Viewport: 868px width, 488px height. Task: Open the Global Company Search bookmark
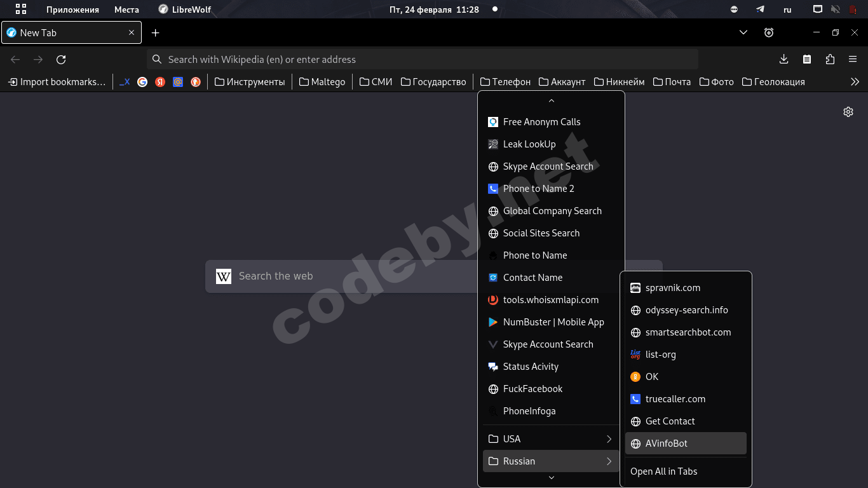coord(551,211)
